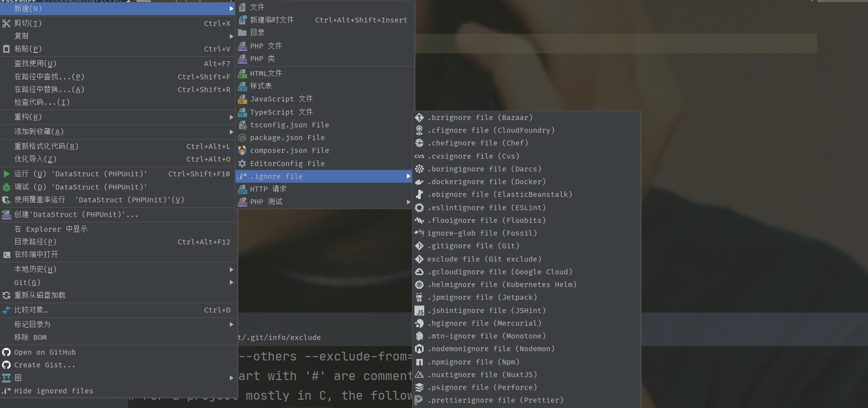This screenshot has height=408, width=868.
Task: Choose 在路径中查找 from context menu
Action: point(118,77)
